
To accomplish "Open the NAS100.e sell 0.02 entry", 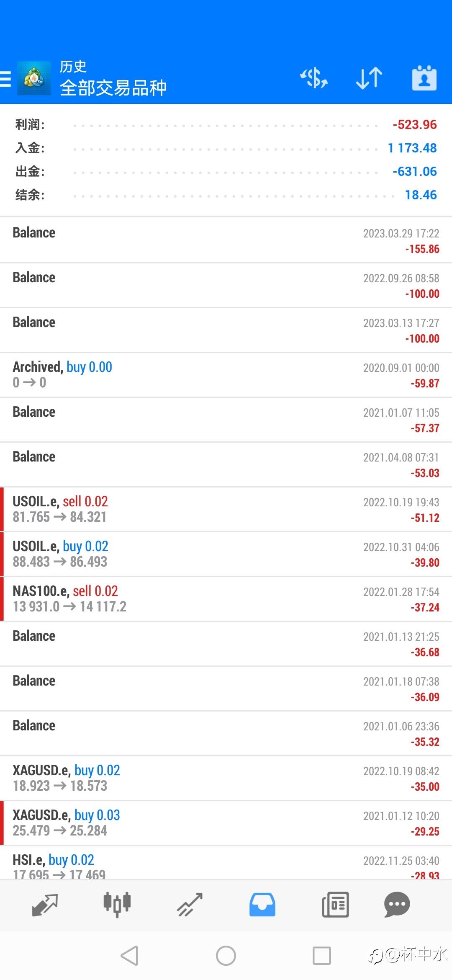I will coord(226,599).
